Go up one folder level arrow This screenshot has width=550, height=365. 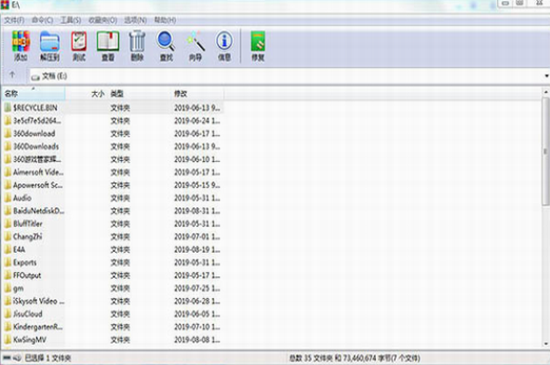click(12, 75)
